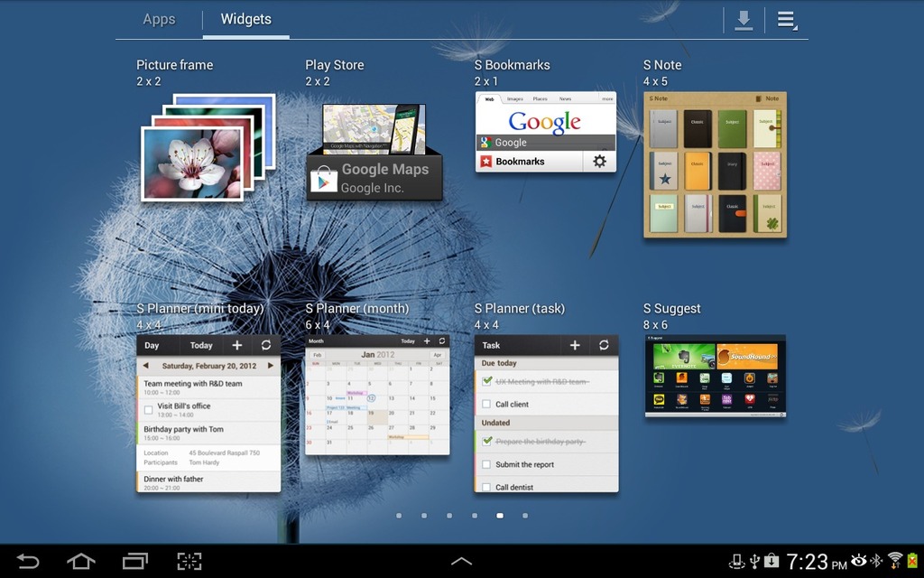Select the Picture frame widget thumbnail
The height and width of the screenshot is (578, 924).
(x=208, y=147)
